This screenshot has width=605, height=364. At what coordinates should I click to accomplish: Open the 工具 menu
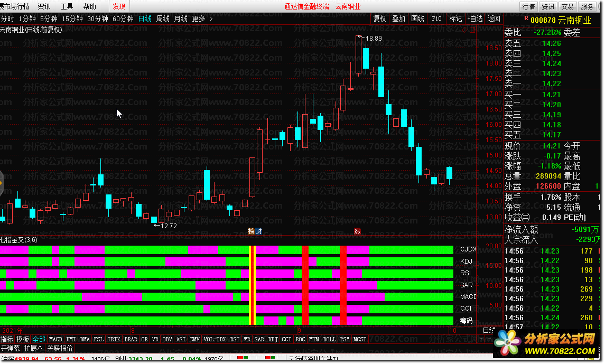click(67, 6)
